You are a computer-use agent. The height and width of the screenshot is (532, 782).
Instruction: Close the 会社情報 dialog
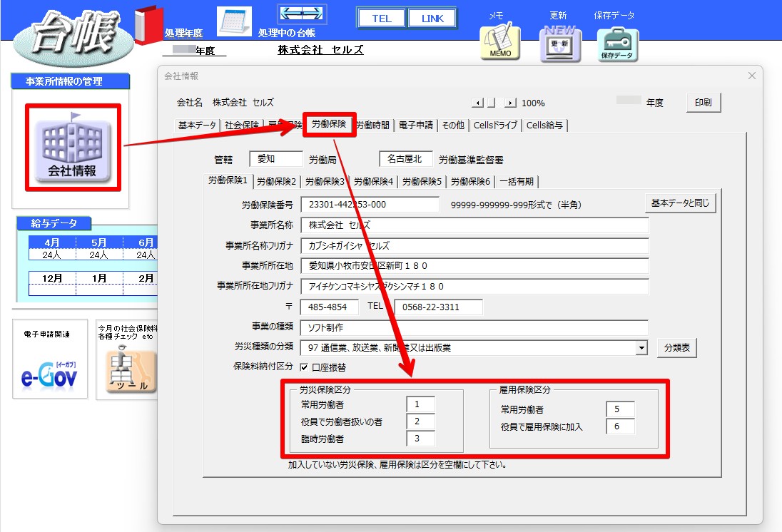point(751,76)
